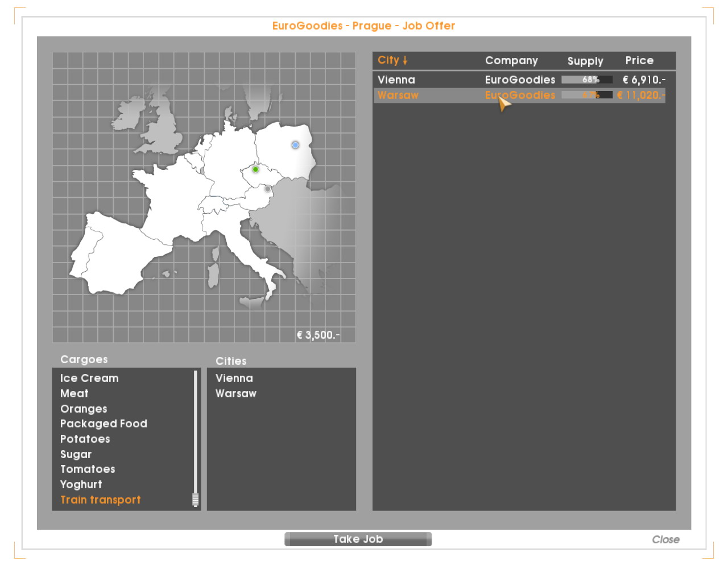Select Ice Cream in the Cargoes list

coord(89,379)
